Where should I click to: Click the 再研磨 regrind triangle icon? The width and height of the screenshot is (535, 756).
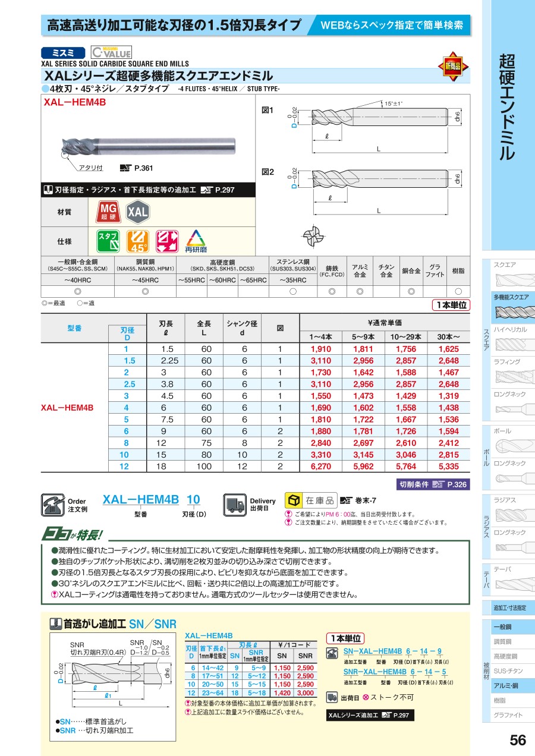pos(196,242)
